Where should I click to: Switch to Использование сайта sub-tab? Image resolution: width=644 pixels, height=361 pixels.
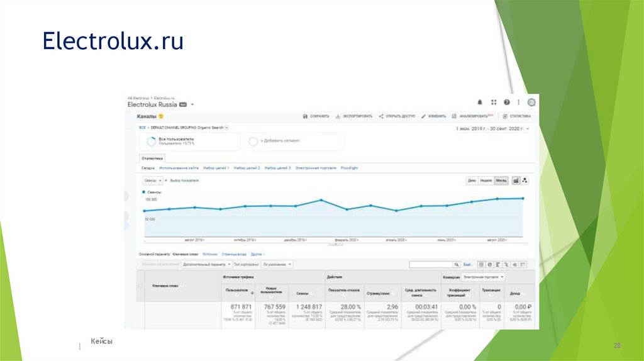point(179,168)
